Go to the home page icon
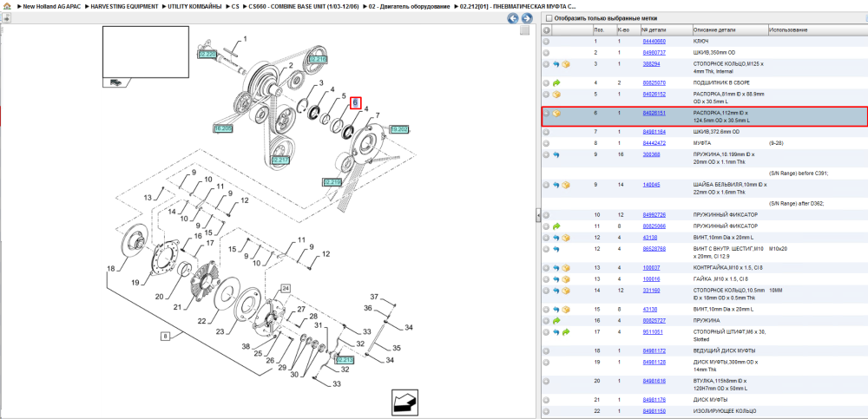 [x=7, y=7]
